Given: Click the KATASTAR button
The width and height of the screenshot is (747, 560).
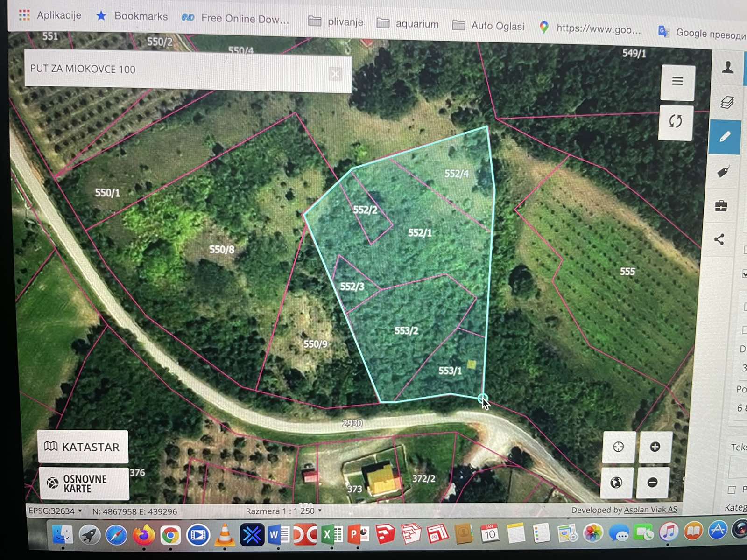Looking at the screenshot, I should click(83, 447).
